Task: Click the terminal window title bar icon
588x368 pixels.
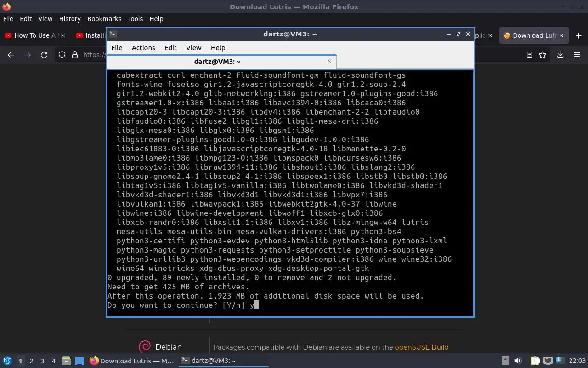Action: [113, 34]
